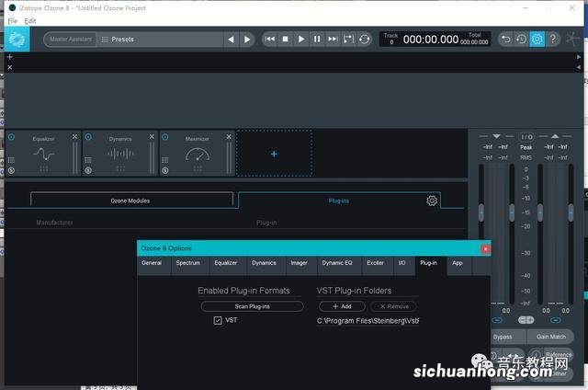Screen dimensions: 588x390
Task: Add a new module slot
Action: coord(274,154)
